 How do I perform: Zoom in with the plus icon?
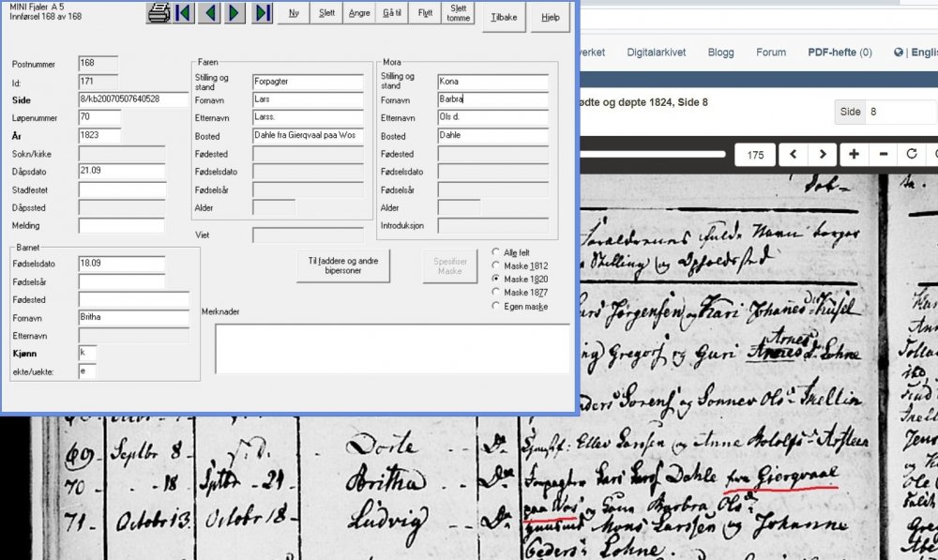(x=854, y=155)
